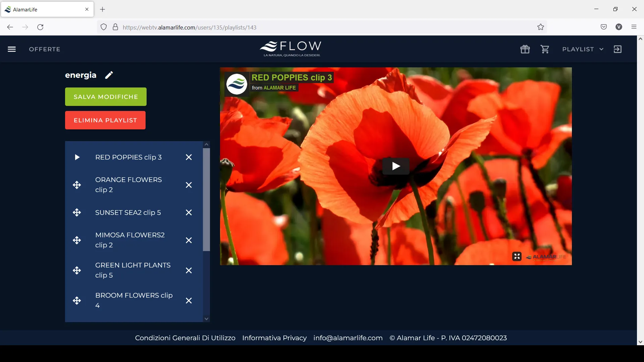Click move handle of BROOM FLOWERS clip 4

point(77,301)
